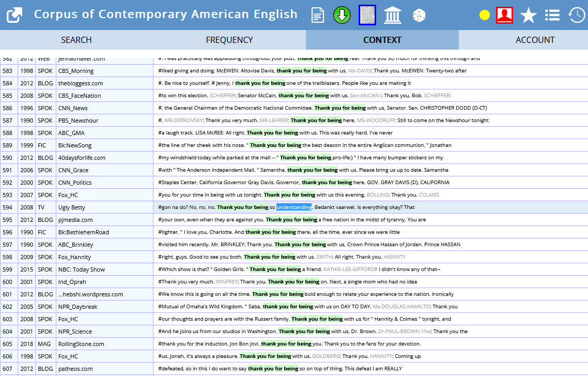
Task: Click the bank building icon
Action: (393, 16)
